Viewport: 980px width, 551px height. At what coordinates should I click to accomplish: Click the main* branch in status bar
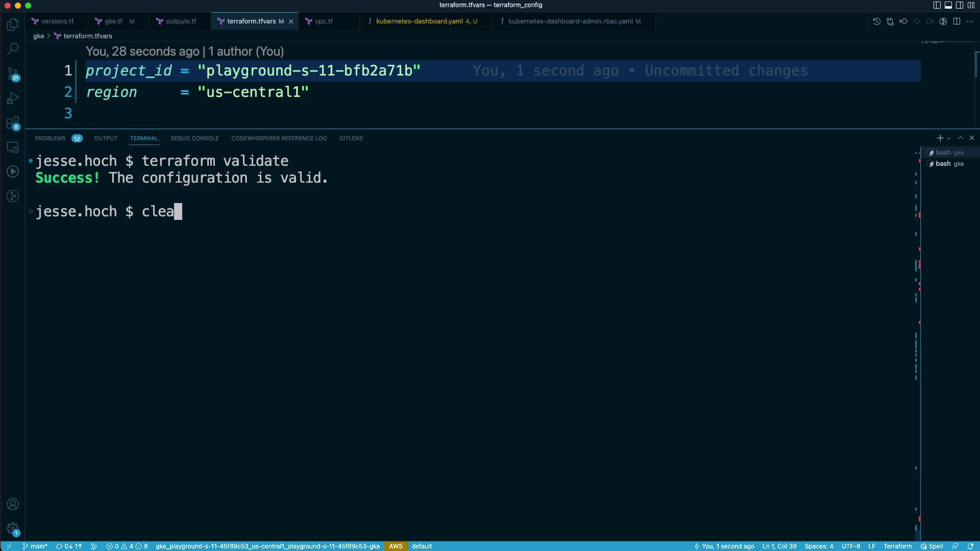(x=35, y=546)
